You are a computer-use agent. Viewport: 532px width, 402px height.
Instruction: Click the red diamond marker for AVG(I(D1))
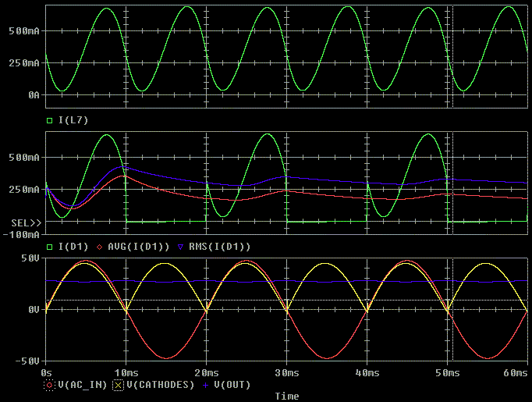pyautogui.click(x=99, y=247)
